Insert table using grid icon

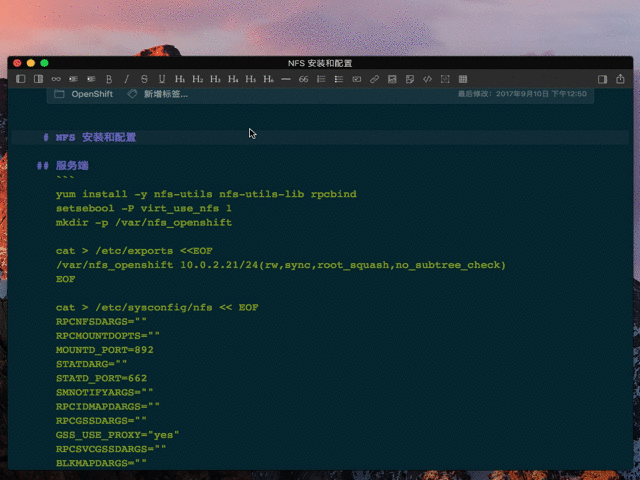(463, 79)
